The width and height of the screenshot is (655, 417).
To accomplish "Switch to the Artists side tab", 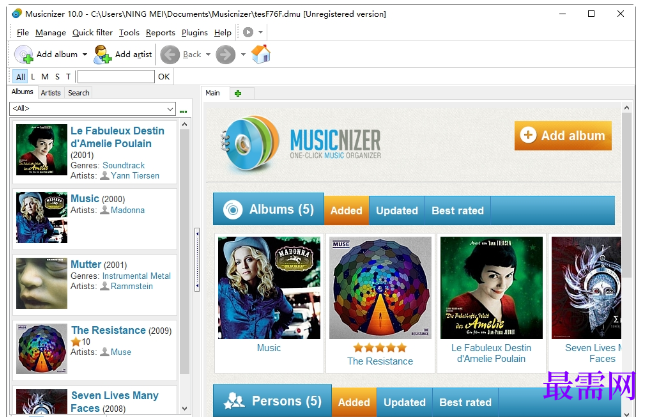I will click(51, 93).
